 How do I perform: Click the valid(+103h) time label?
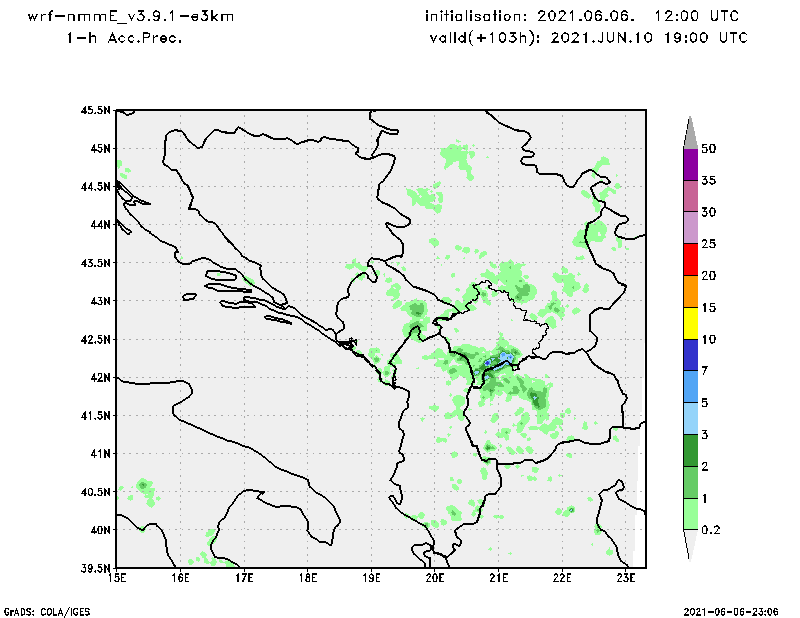[x=588, y=38]
